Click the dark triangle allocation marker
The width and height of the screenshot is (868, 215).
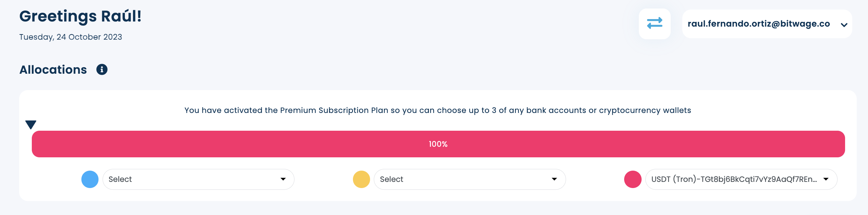click(x=31, y=125)
